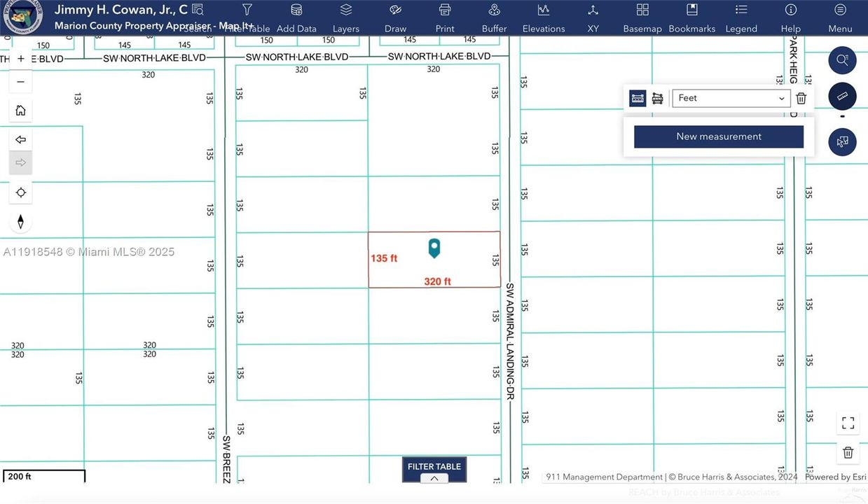Screen dimensions: 868x504
Task: Open the XY coordinates tool
Action: tap(593, 17)
